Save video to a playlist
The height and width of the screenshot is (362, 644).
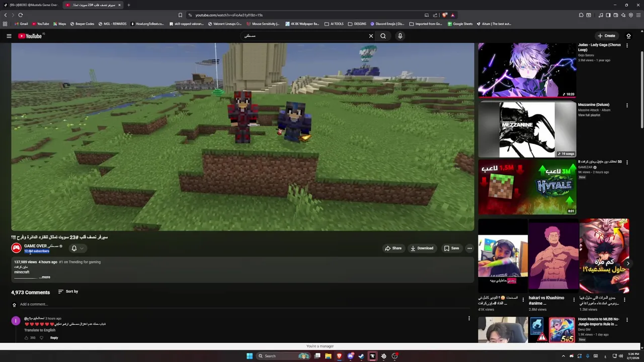[x=451, y=248]
